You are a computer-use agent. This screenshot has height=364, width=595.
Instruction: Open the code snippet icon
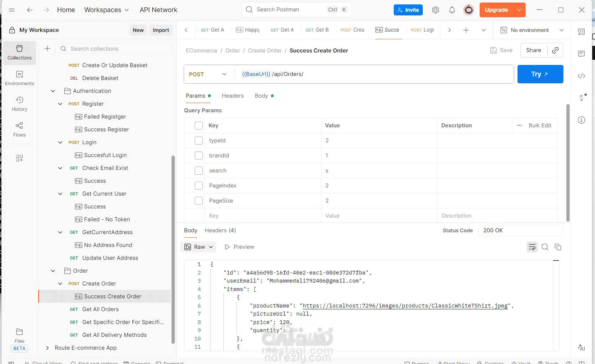(x=581, y=76)
